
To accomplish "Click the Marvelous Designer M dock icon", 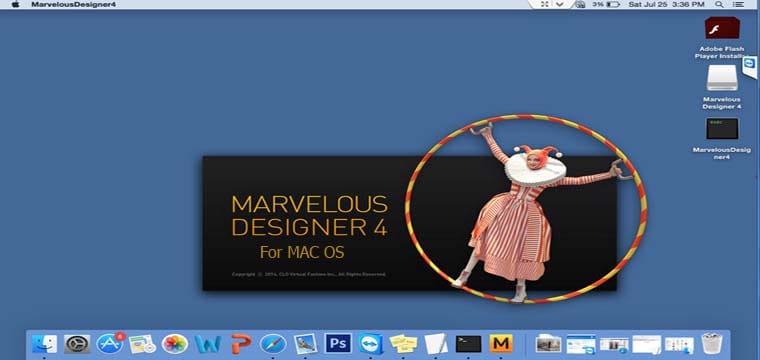I will (501, 343).
